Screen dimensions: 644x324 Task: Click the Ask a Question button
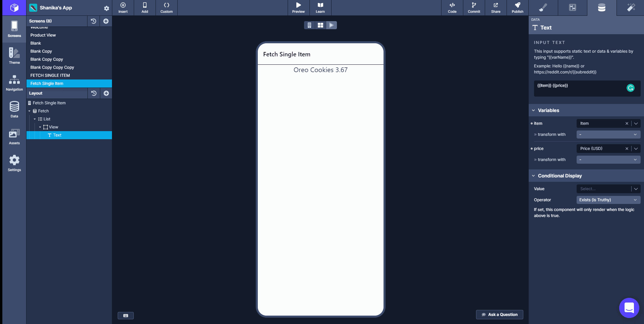pos(500,314)
